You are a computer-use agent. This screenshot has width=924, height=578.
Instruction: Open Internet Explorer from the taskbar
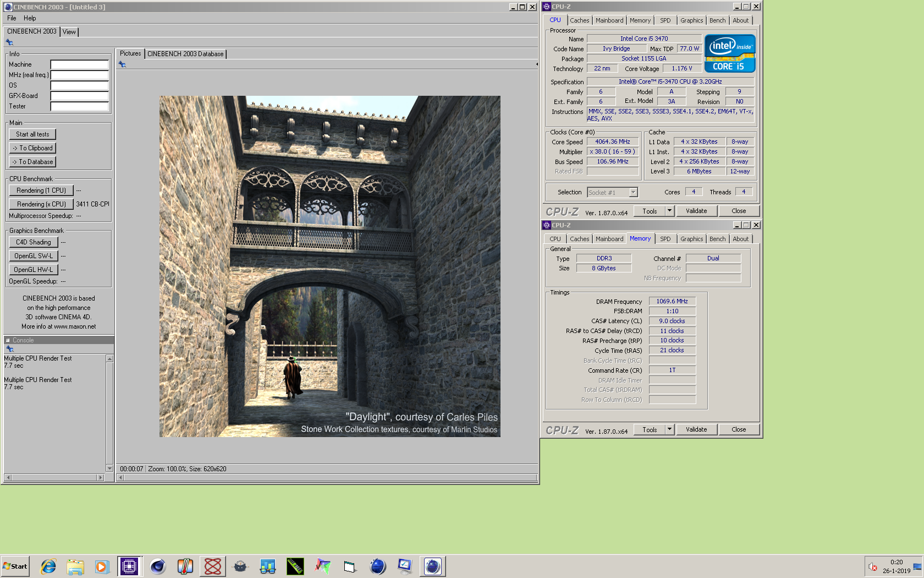click(x=48, y=566)
